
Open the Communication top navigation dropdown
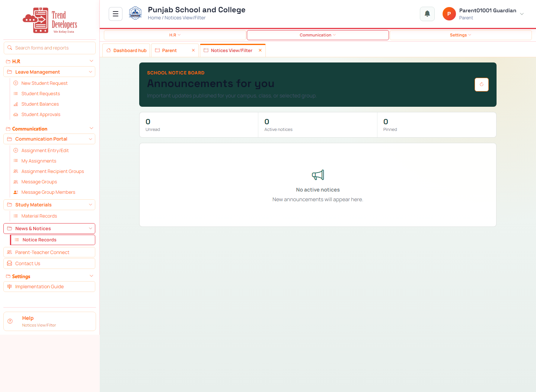click(x=318, y=35)
